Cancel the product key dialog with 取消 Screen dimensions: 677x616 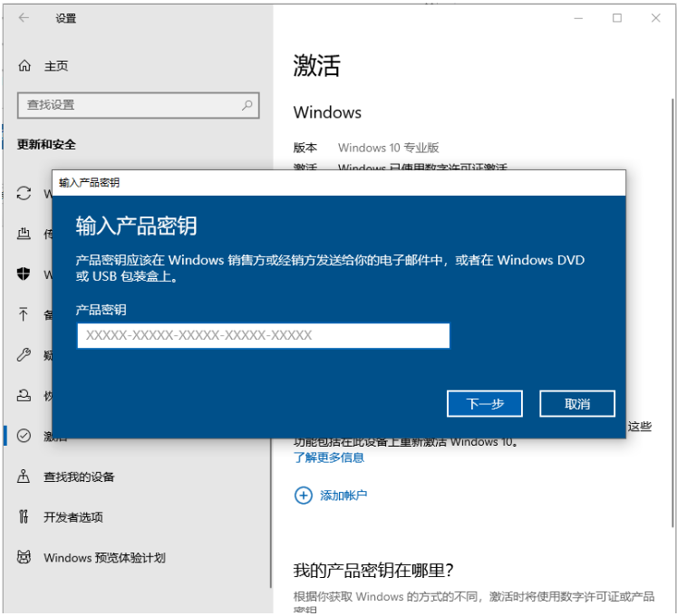577,404
